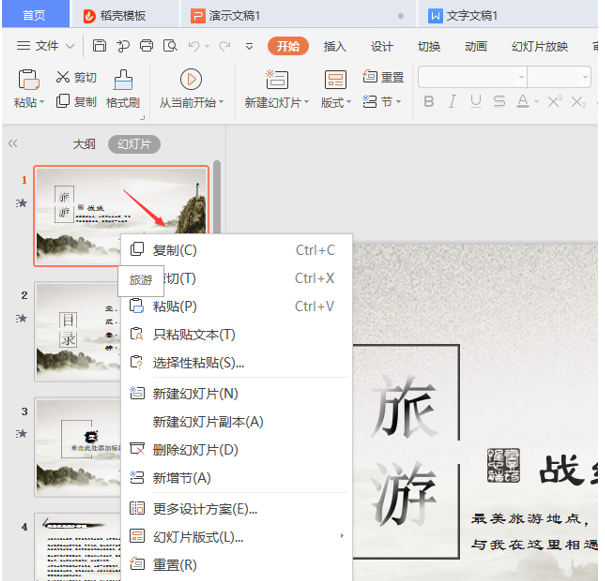Choose Duplicate Slide (新建幻灯片副本)
The width and height of the screenshot is (605, 581).
click(x=236, y=422)
